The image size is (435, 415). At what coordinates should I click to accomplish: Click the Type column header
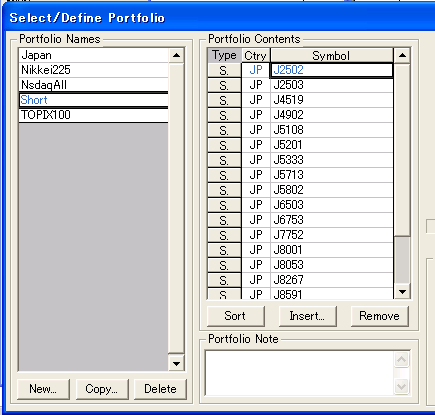224,55
